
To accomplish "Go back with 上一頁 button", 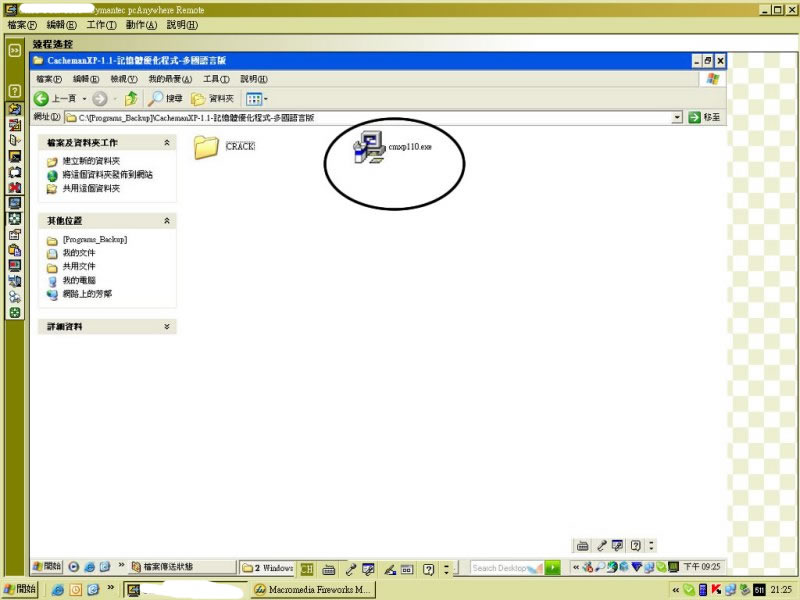I will click(55, 98).
